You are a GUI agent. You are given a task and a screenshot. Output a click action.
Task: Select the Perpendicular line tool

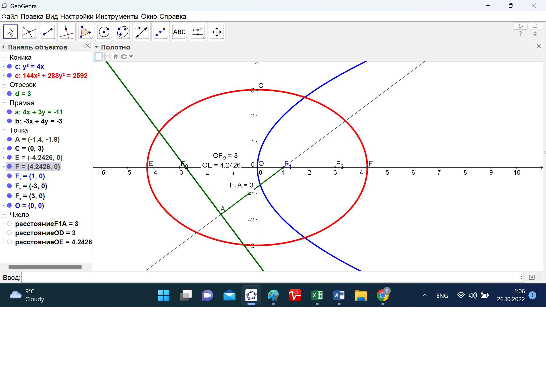pyautogui.click(x=66, y=32)
